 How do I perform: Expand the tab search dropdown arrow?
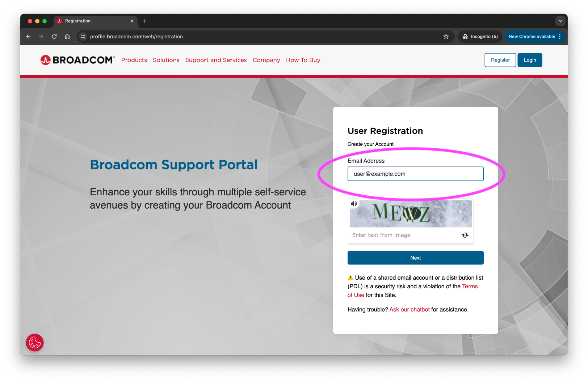tap(560, 21)
